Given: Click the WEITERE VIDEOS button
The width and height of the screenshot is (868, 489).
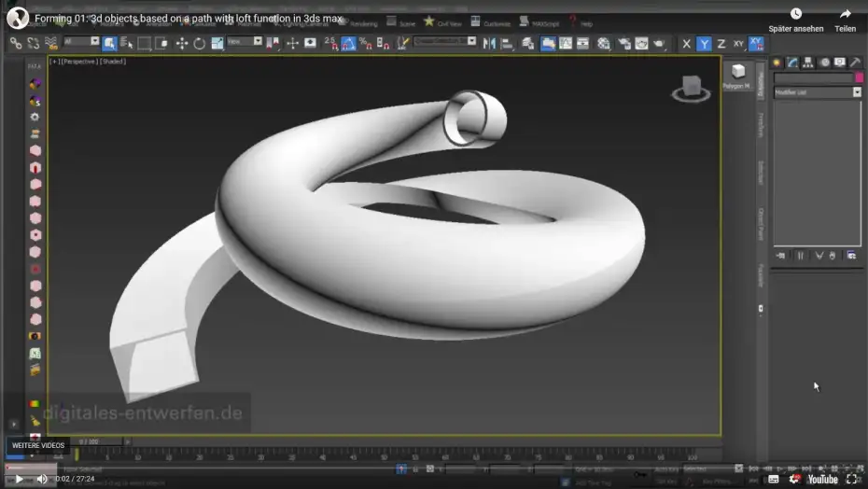Looking at the screenshot, I should [x=38, y=445].
